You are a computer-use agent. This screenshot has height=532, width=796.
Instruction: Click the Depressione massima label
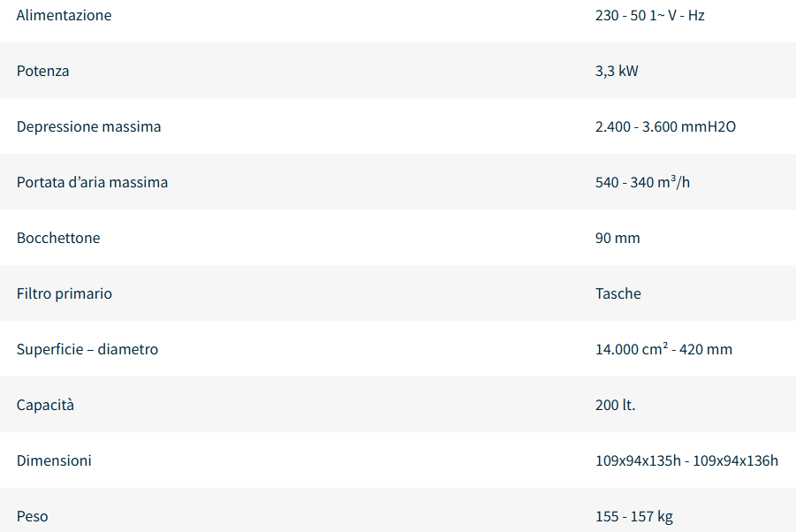pos(88,127)
